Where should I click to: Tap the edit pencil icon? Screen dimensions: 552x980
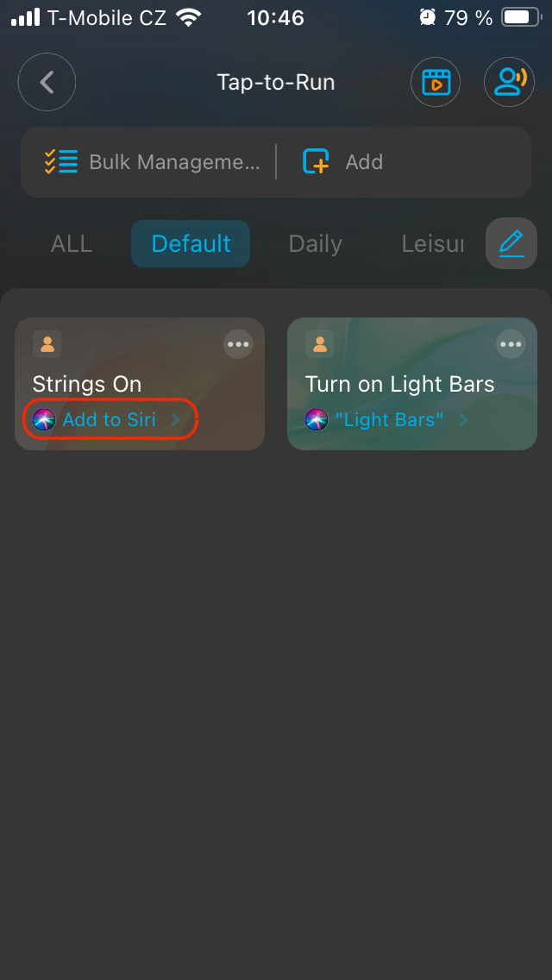511,243
